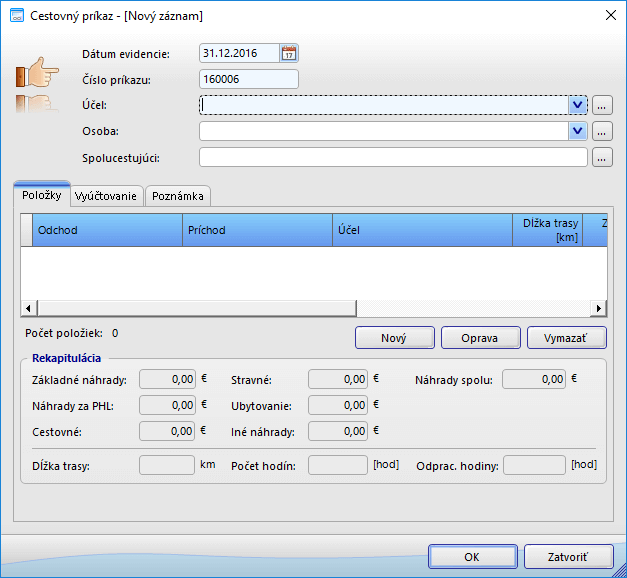The width and height of the screenshot is (627, 578).
Task: Select the Položky tab
Action: pyautogui.click(x=42, y=195)
